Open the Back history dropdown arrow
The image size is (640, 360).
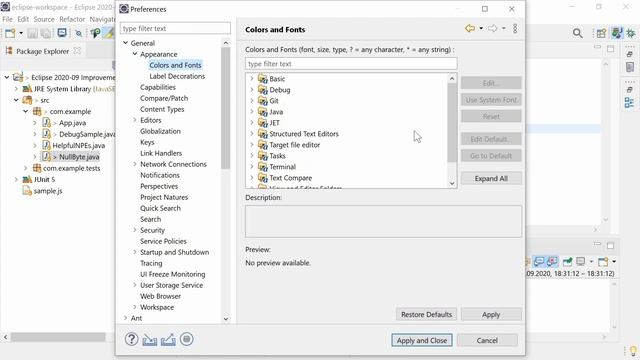pos(481,29)
